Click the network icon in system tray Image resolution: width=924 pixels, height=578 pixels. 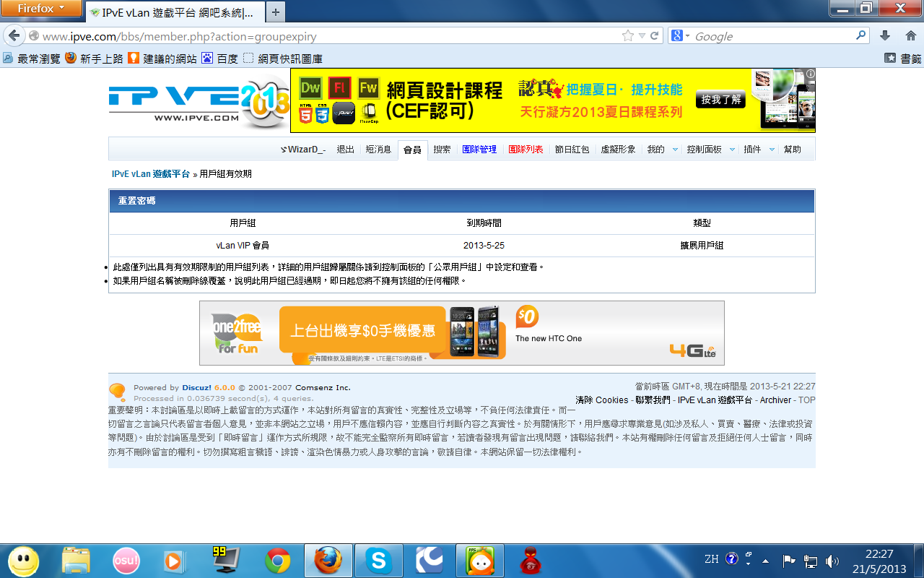tap(811, 561)
